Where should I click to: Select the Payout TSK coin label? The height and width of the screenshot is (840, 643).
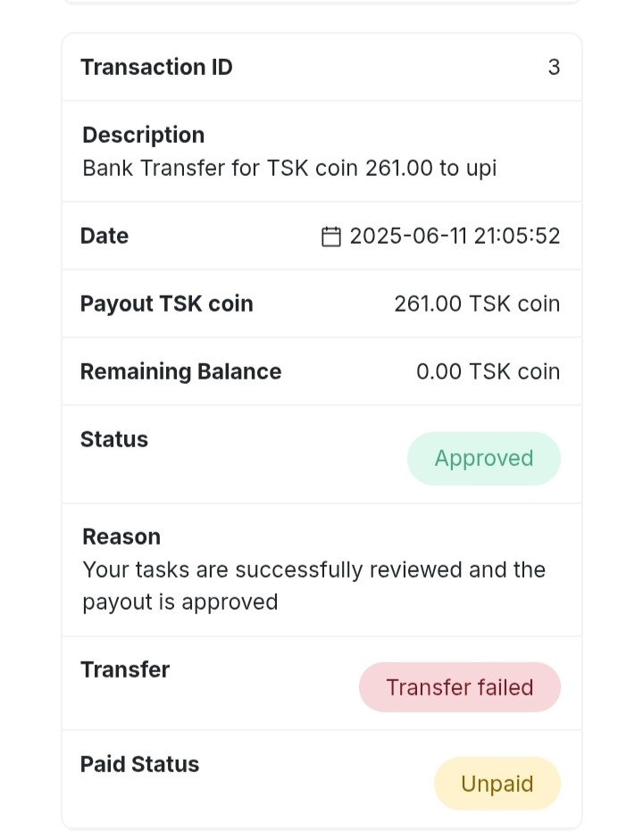pos(167,304)
